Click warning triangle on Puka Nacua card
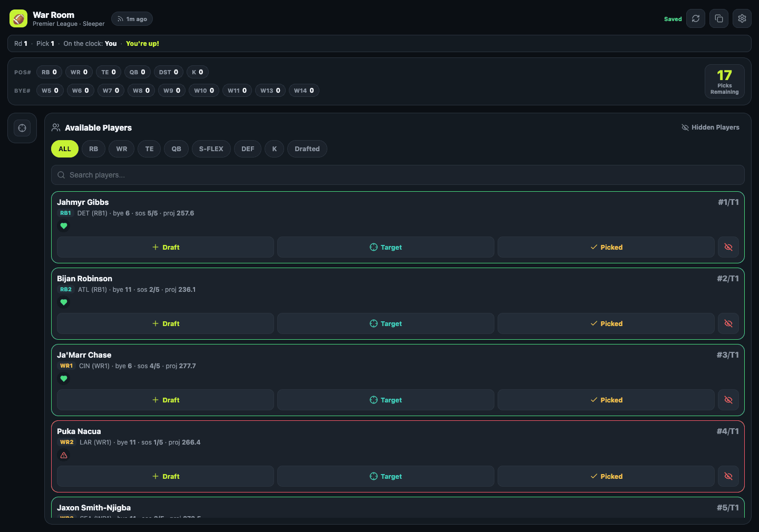Image resolution: width=759 pixels, height=532 pixels. tap(64, 455)
